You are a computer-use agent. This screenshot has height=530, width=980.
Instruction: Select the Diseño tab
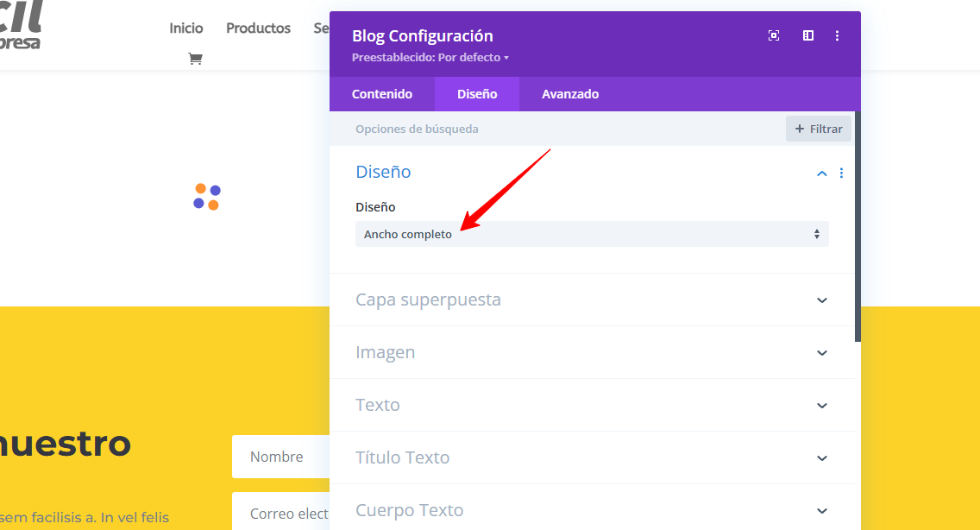tap(477, 94)
